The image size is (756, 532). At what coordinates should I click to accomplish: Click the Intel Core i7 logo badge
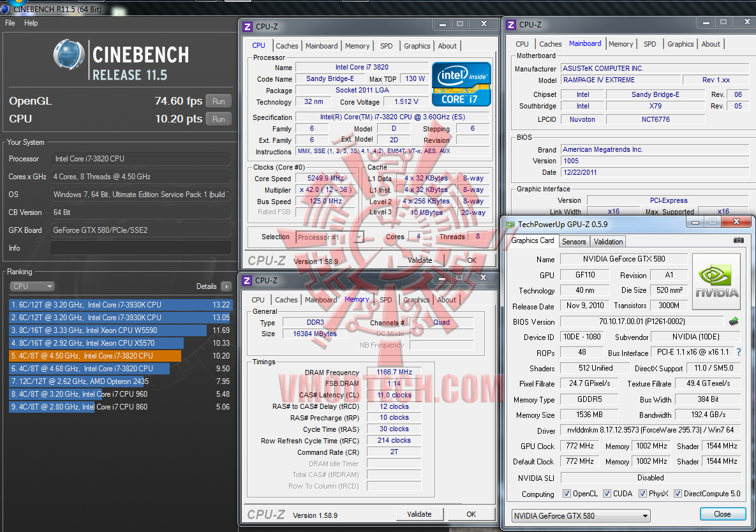pyautogui.click(x=461, y=84)
